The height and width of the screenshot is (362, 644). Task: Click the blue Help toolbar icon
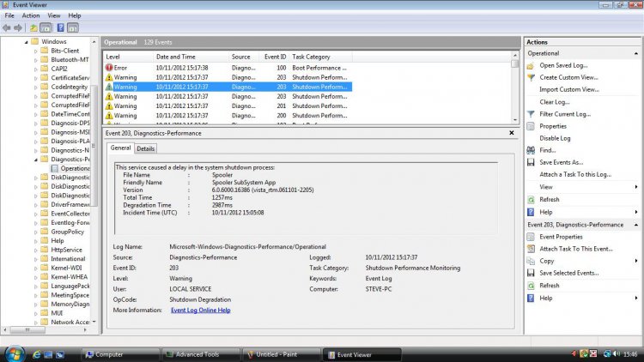tap(60, 28)
